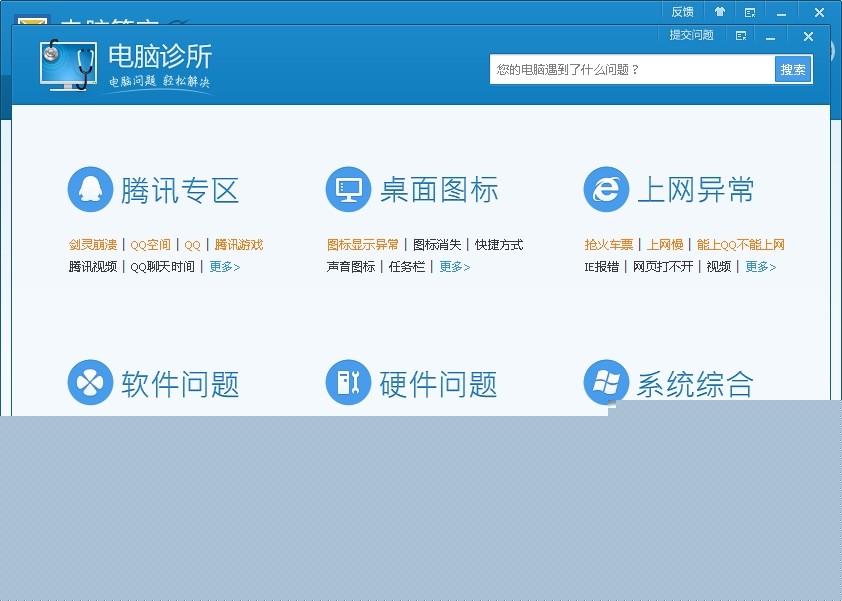Viewport: 842px width, 601px height.
Task: Open the standalone QQ link
Action: pos(192,245)
